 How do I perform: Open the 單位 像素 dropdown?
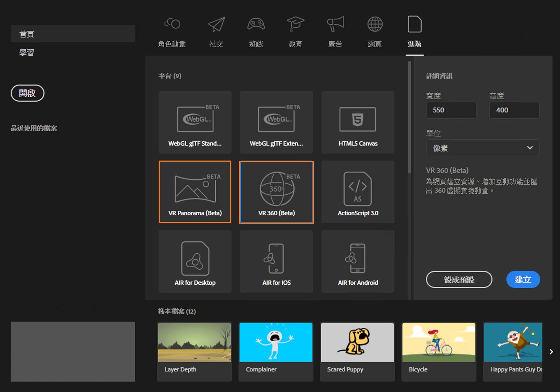tap(483, 148)
